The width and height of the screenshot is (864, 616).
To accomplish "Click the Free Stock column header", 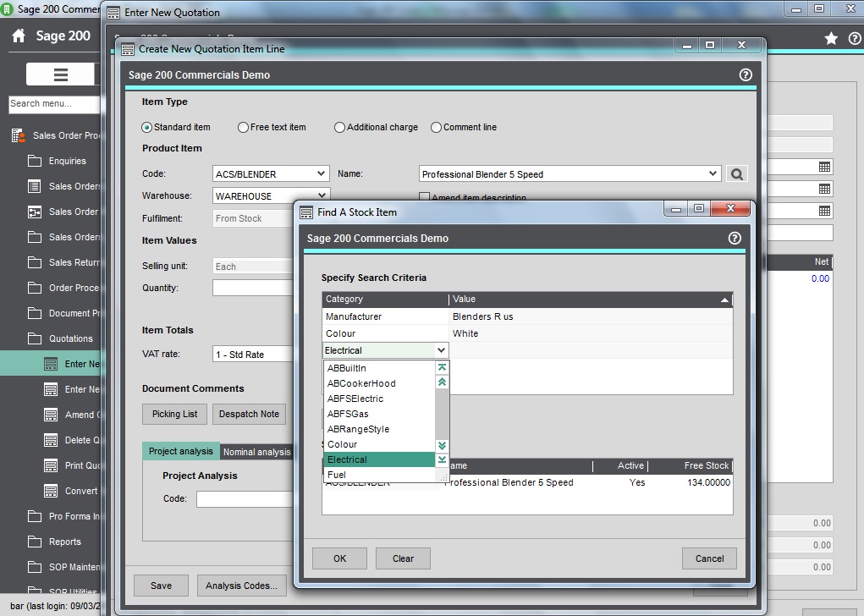I will pos(691,465).
